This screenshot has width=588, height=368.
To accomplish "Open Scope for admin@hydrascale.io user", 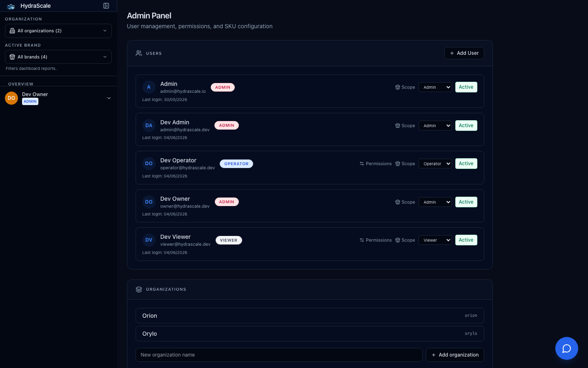I will 405,87.
